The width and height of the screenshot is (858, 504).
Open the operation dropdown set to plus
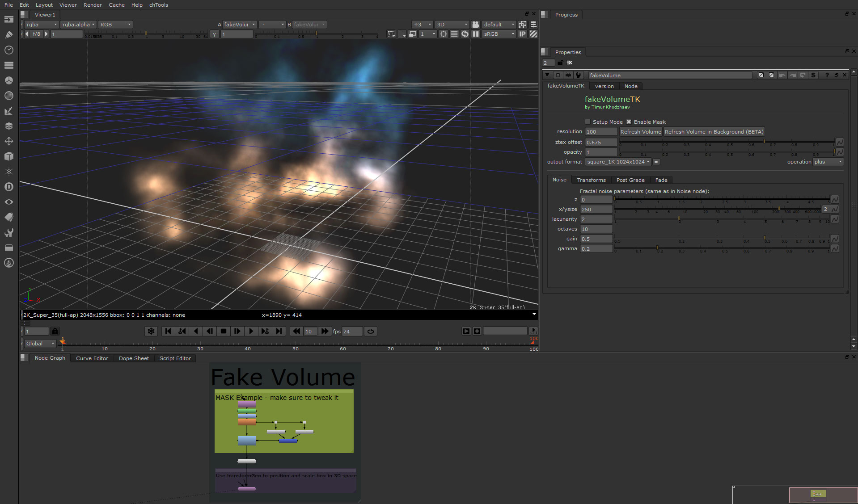828,162
